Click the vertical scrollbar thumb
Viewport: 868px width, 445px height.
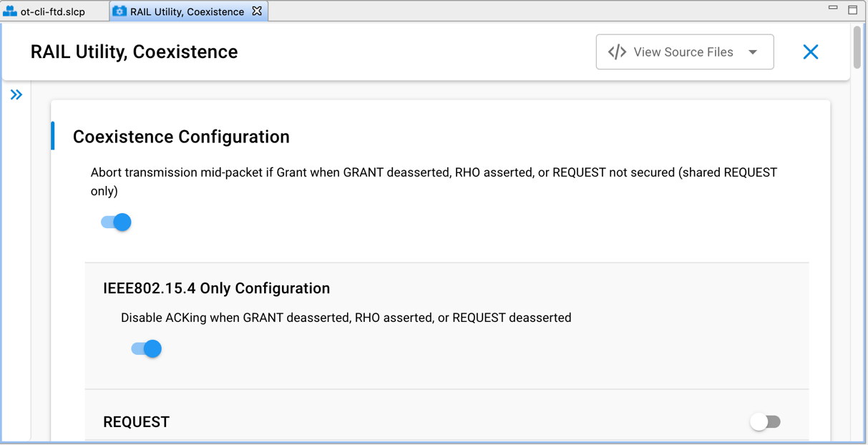tap(857, 49)
